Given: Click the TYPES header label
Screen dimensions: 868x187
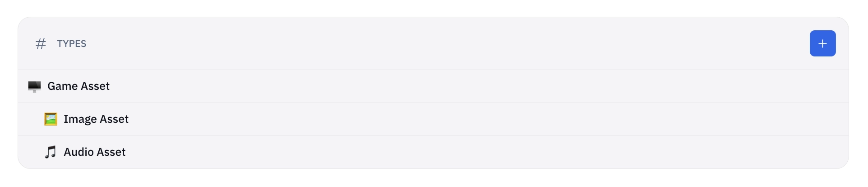Looking at the screenshot, I should (x=72, y=44).
